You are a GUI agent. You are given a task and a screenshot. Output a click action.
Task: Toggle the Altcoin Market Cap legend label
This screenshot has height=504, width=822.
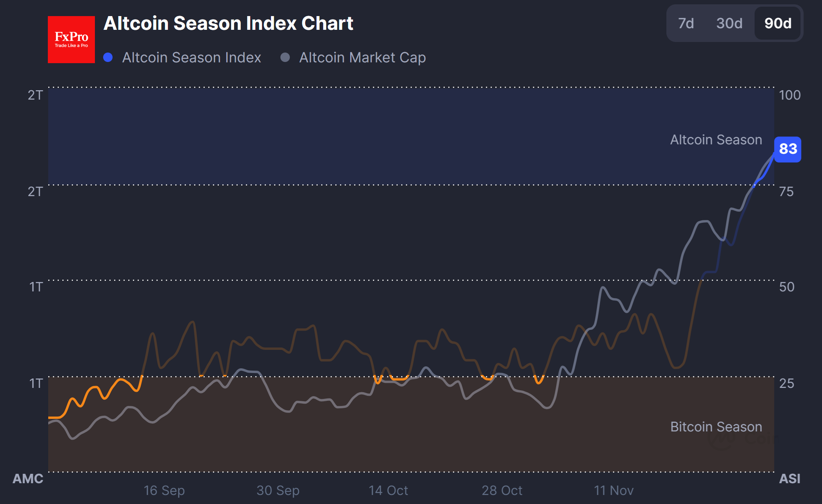tap(362, 58)
